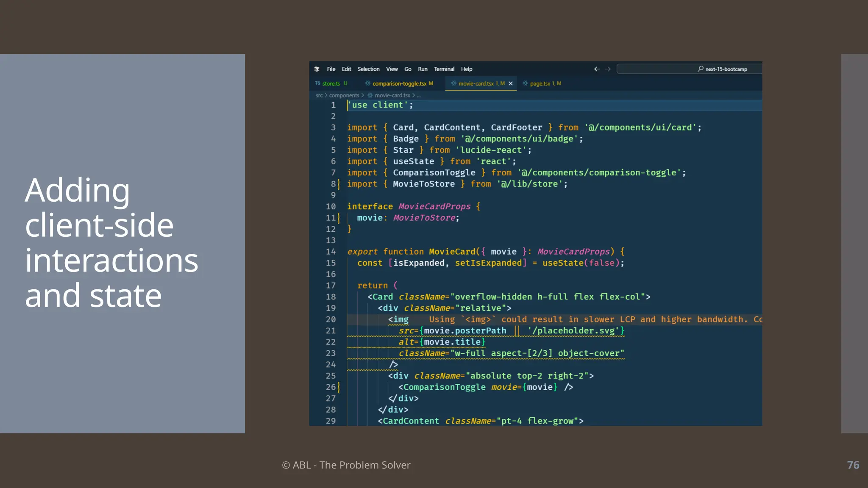Click '@/components/ui/card' import path
The width and height of the screenshot is (868, 488).
tap(641, 128)
